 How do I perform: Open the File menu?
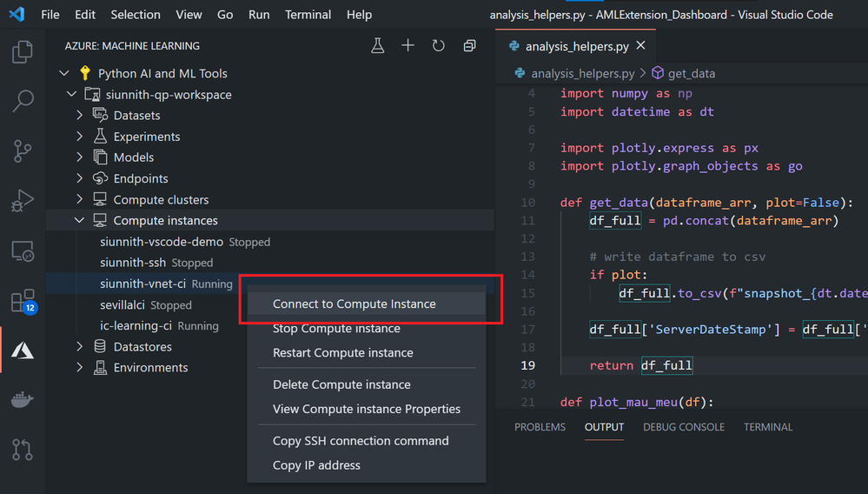coord(50,15)
